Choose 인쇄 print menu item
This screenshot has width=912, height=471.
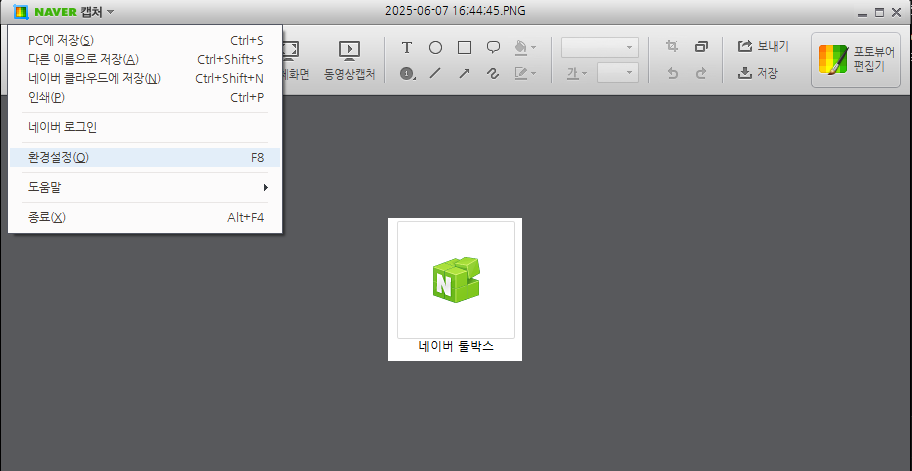pyautogui.click(x=145, y=98)
